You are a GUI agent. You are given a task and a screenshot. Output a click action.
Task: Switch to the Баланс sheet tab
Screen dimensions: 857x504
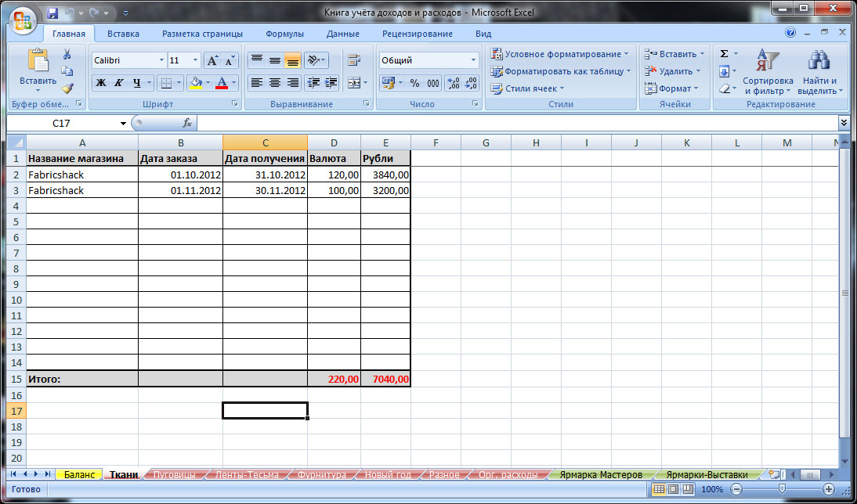tap(79, 474)
